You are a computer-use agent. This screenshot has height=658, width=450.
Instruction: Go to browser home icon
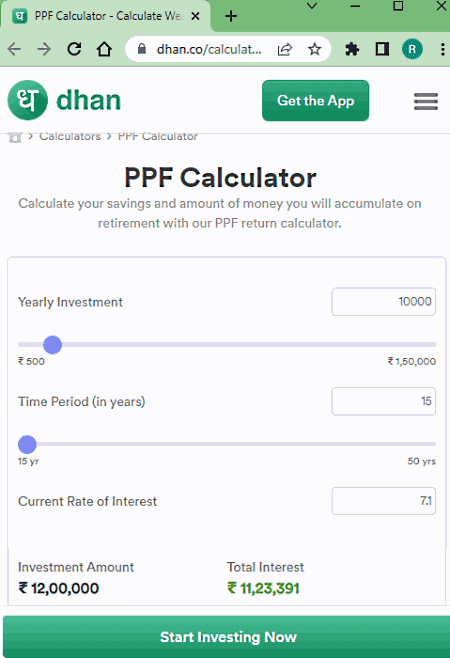click(x=104, y=49)
